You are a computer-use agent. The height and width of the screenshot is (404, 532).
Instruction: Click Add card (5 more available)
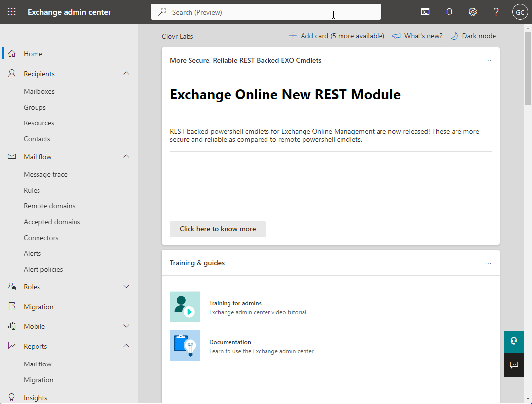[336, 36]
